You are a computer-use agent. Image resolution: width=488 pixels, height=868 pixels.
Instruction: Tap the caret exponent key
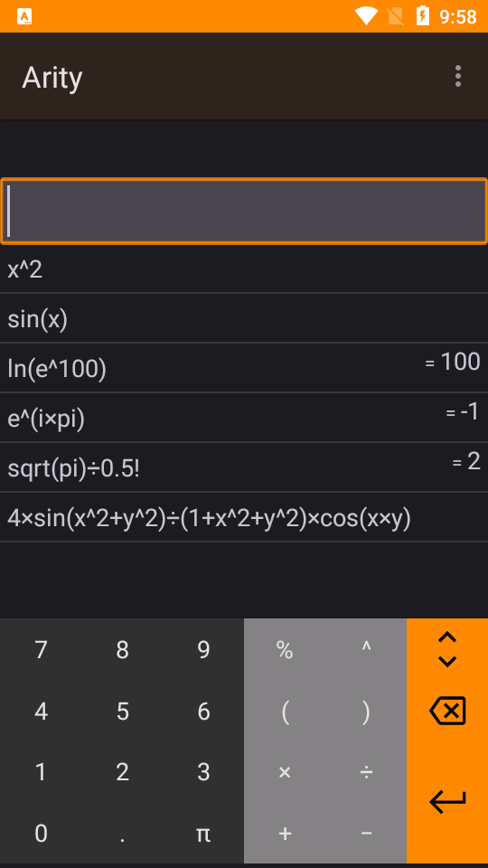coord(366,649)
